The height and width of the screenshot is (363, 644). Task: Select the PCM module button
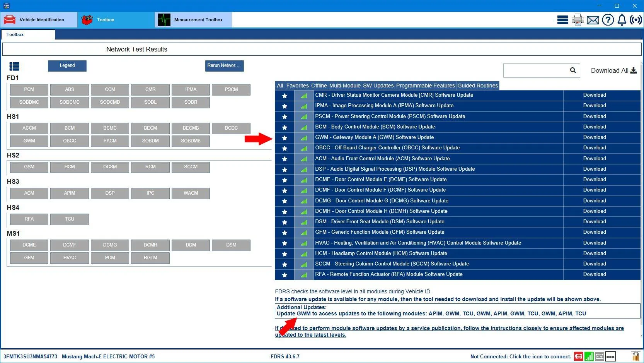pyautogui.click(x=29, y=90)
